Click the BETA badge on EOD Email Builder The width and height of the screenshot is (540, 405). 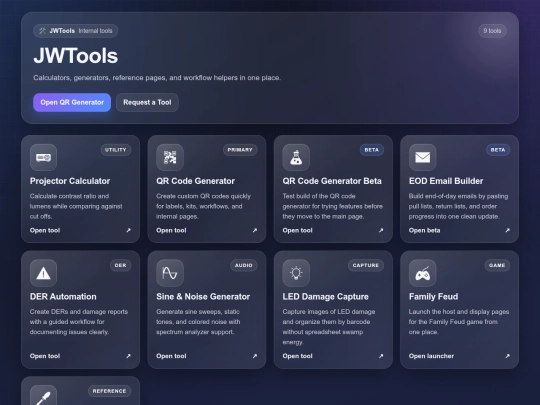click(498, 150)
